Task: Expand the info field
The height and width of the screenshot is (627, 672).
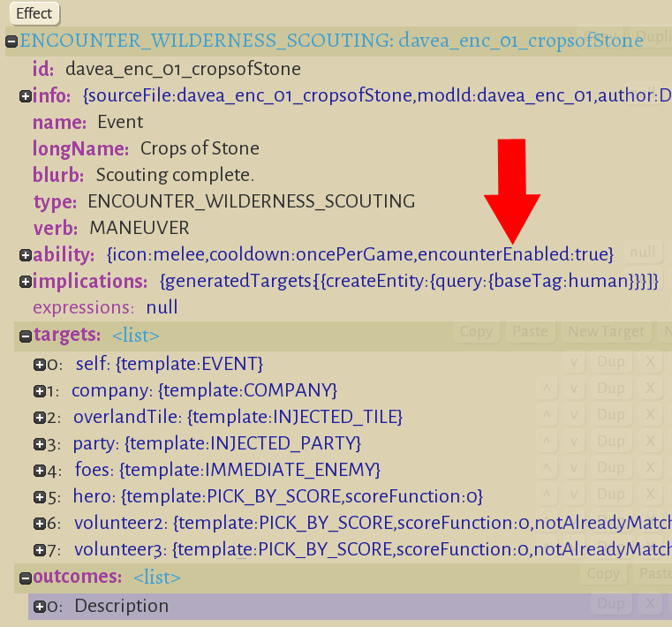Action: click(x=25, y=95)
